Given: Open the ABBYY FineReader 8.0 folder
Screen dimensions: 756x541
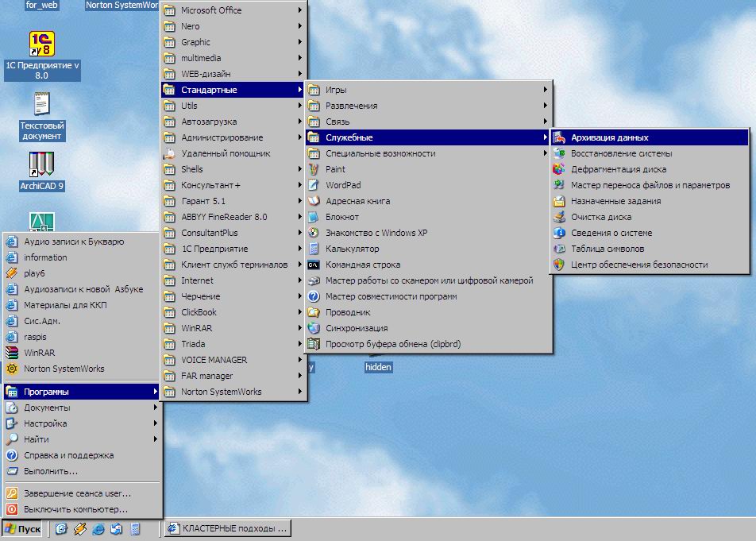Looking at the screenshot, I should pos(233,217).
